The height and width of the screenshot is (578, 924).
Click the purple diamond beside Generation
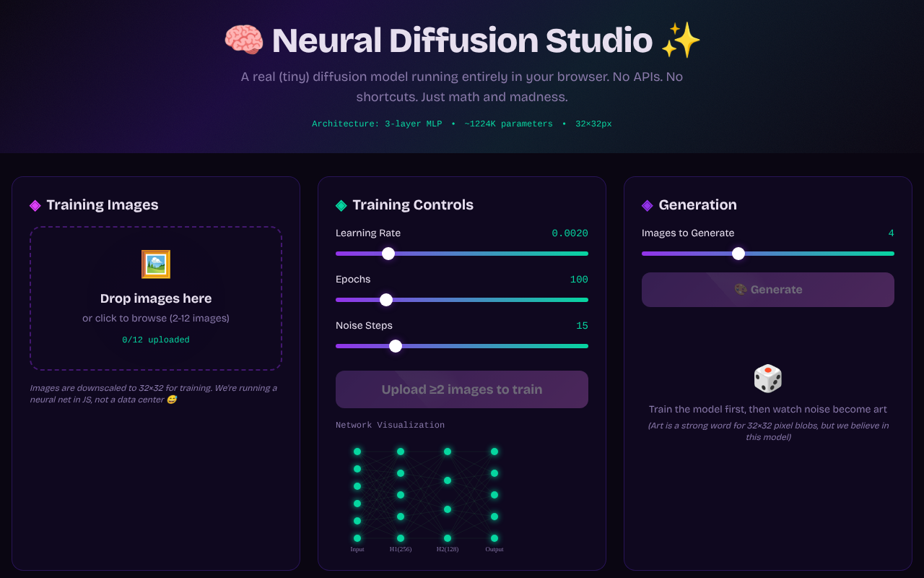click(648, 205)
